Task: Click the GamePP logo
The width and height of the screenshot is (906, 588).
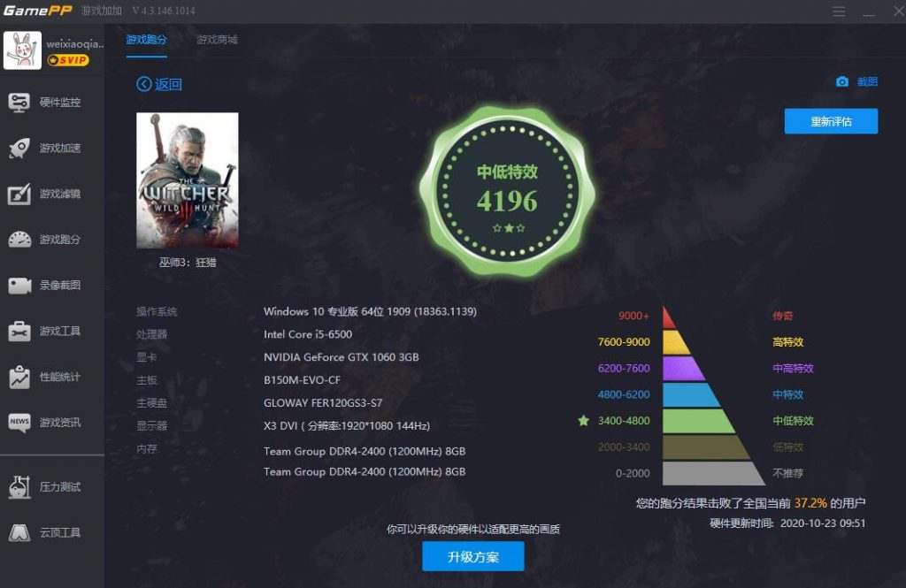Action: [x=37, y=11]
